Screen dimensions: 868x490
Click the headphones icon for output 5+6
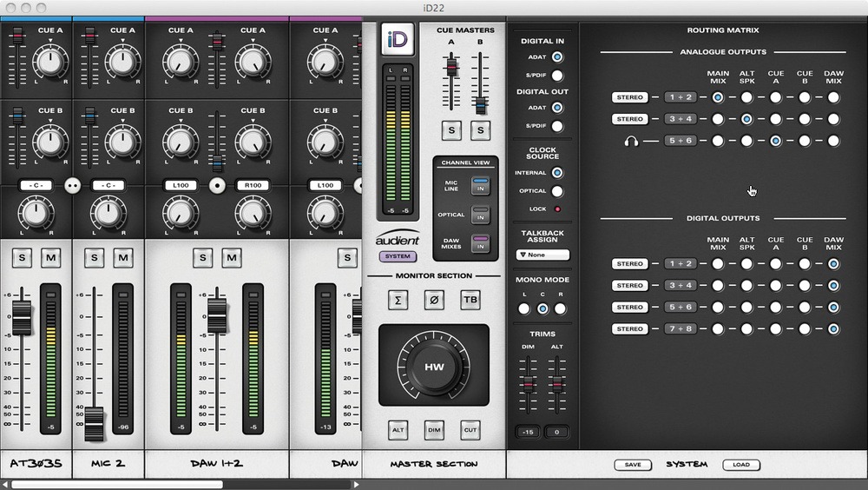pos(631,141)
